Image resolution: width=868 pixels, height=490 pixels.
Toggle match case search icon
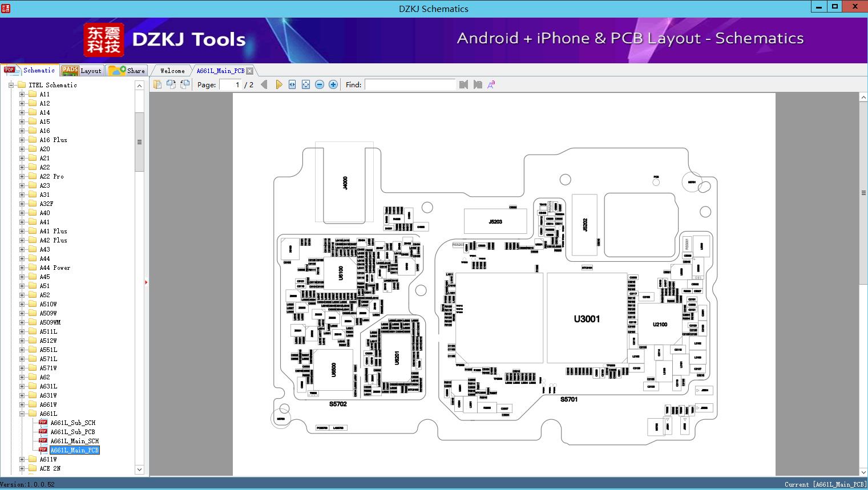pos(491,84)
